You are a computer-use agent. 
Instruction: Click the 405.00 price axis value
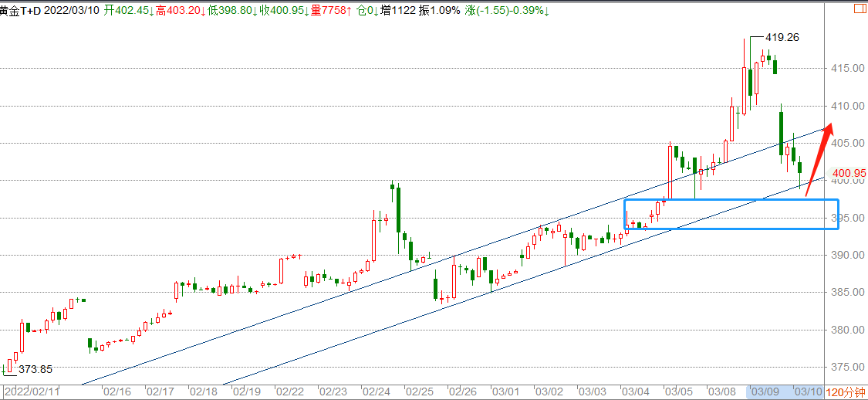(847, 143)
